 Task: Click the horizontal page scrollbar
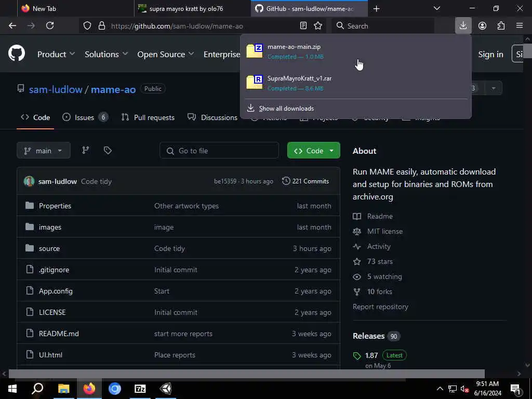click(x=246, y=374)
